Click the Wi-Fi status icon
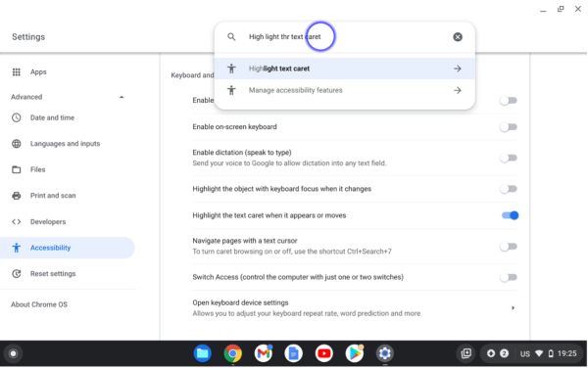The width and height of the screenshot is (588, 368). click(x=539, y=353)
